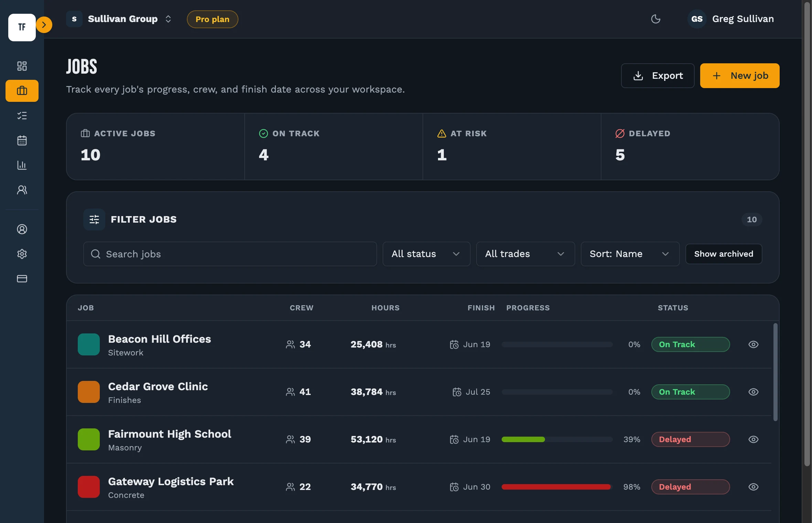Click the Fairmount High School progress bar
The height and width of the screenshot is (523, 812).
point(557,439)
